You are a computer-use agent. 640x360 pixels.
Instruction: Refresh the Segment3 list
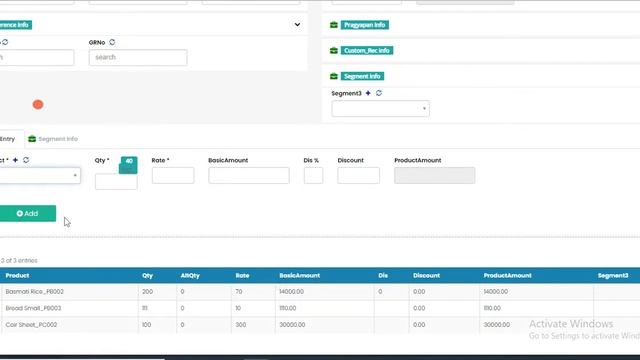(379, 93)
